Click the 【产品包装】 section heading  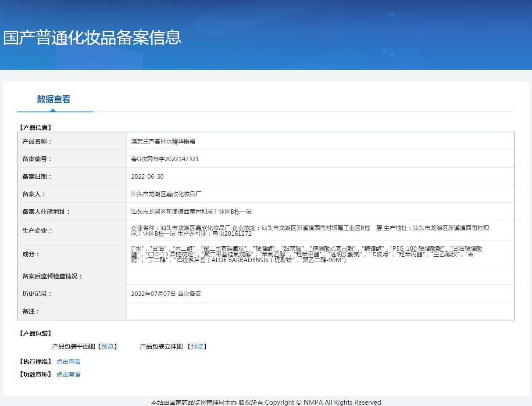pos(36,334)
